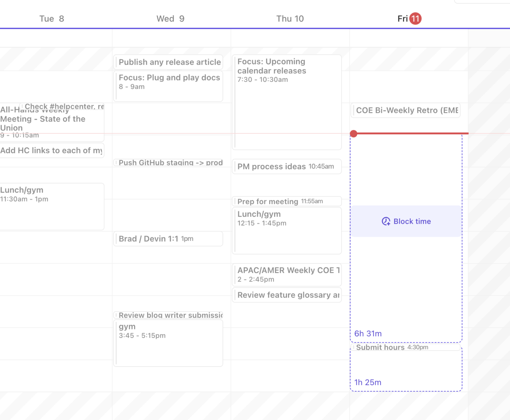Screen dimensions: 510x420
Task: Click the Block time clock icon
Action: coord(386,221)
